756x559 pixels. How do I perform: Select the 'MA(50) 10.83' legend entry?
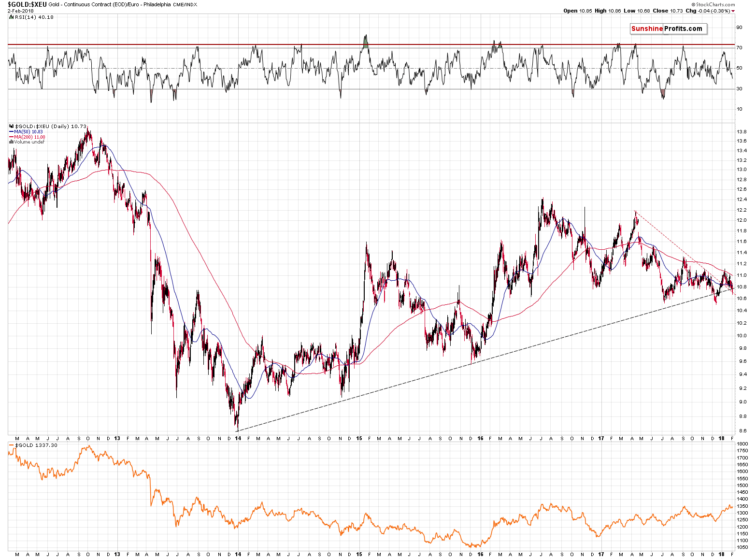tap(28, 131)
